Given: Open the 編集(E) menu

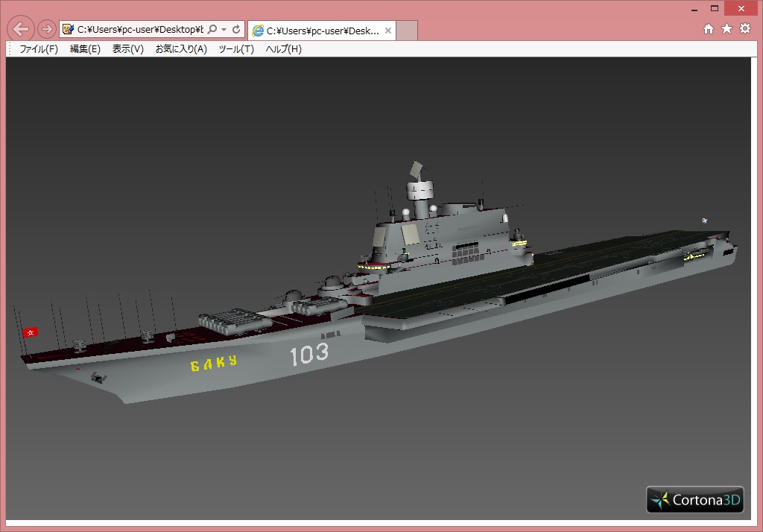Looking at the screenshot, I should point(85,49).
